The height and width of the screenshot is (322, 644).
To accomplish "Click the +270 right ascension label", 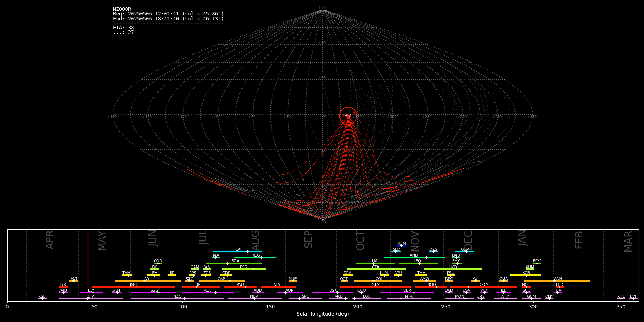I will [x=427, y=117].
